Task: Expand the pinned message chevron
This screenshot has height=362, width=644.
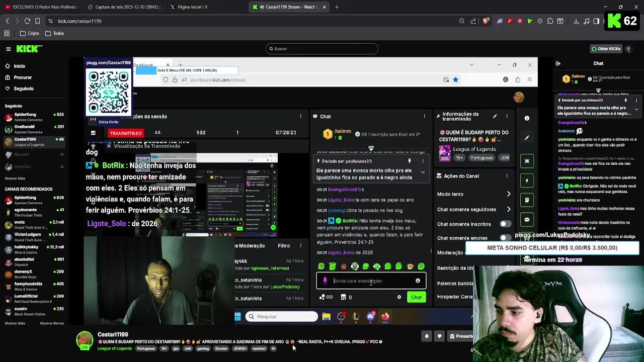Action: point(423,172)
